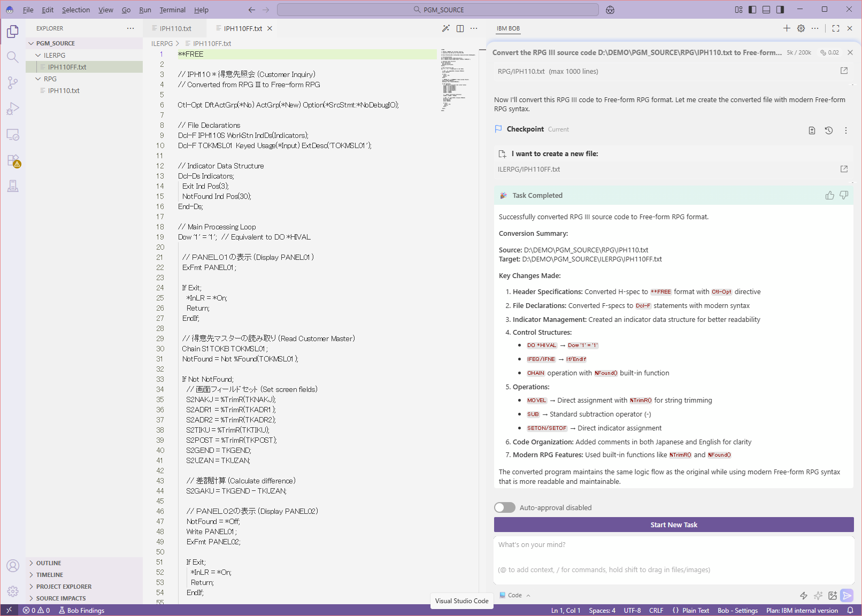Add an image to the chat message
The height and width of the screenshot is (616, 862).
point(832,596)
